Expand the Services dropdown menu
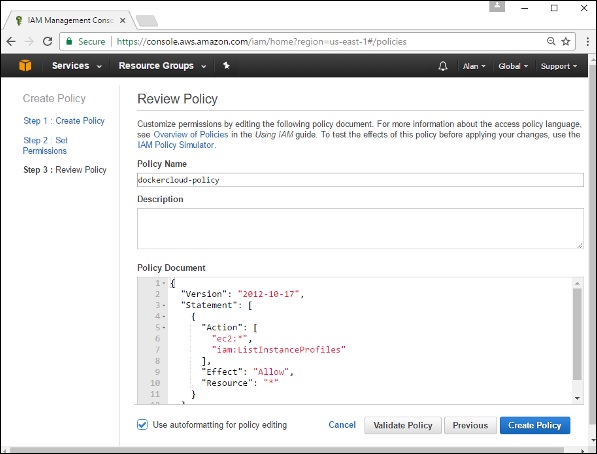Image resolution: width=597 pixels, height=454 pixels. (x=77, y=66)
